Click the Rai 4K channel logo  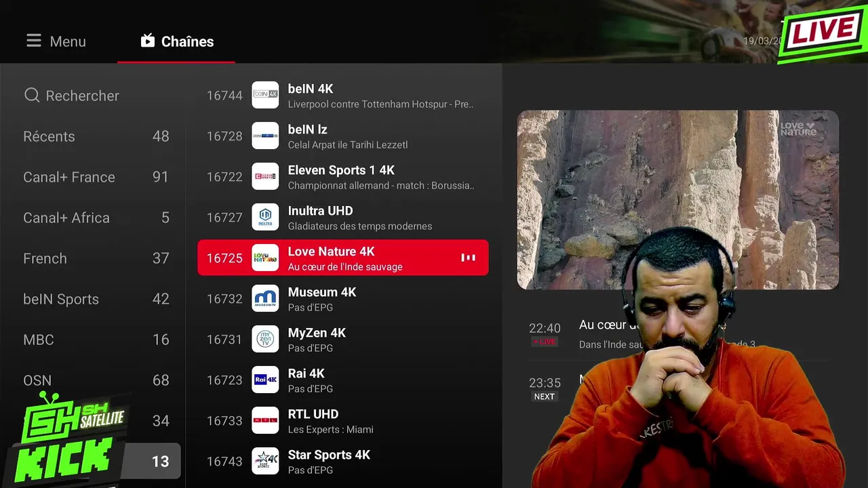(265, 380)
